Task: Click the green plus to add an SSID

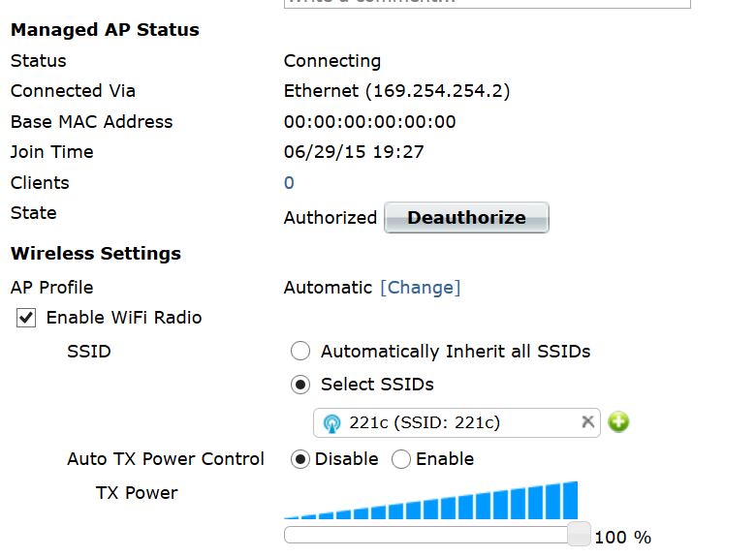Action: click(618, 422)
